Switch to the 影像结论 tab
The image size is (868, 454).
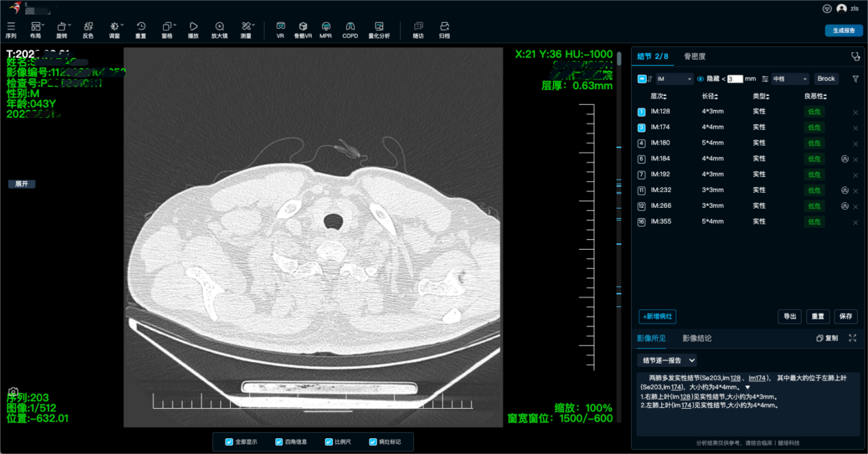[x=697, y=338]
